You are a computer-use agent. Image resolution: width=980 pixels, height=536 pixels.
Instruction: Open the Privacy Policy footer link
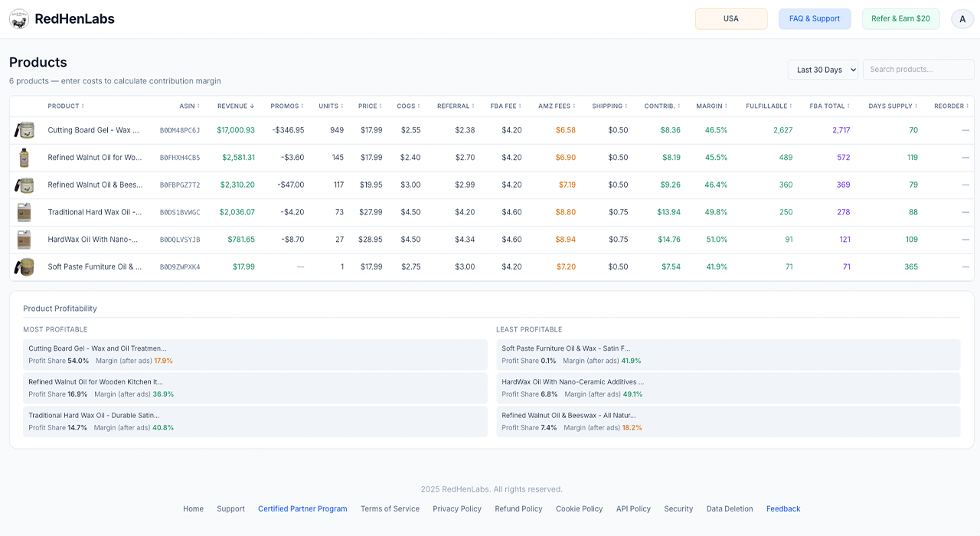coord(457,509)
